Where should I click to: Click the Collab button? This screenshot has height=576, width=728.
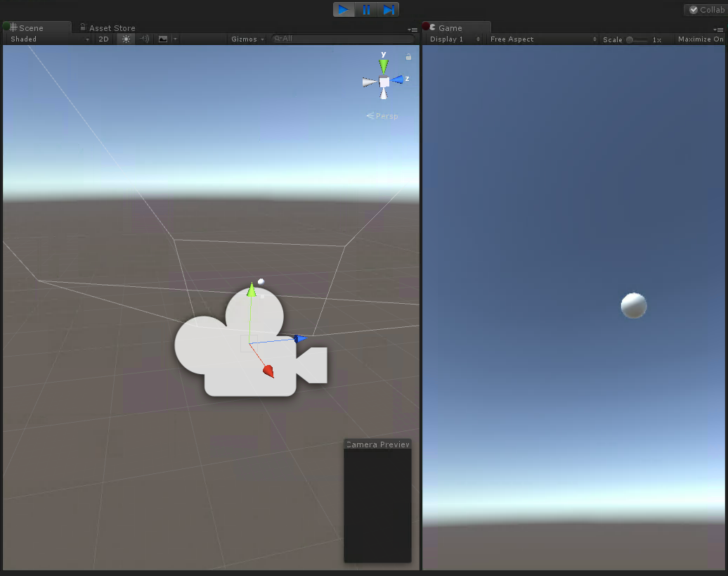coord(705,10)
